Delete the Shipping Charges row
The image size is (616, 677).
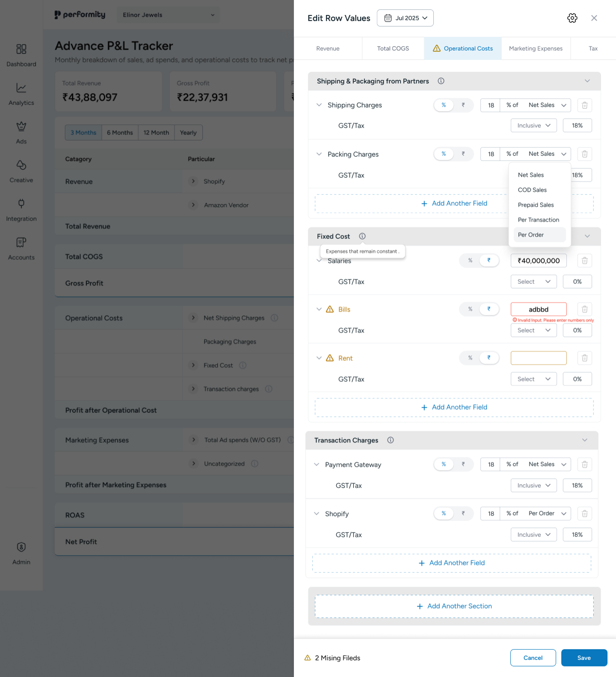[584, 105]
